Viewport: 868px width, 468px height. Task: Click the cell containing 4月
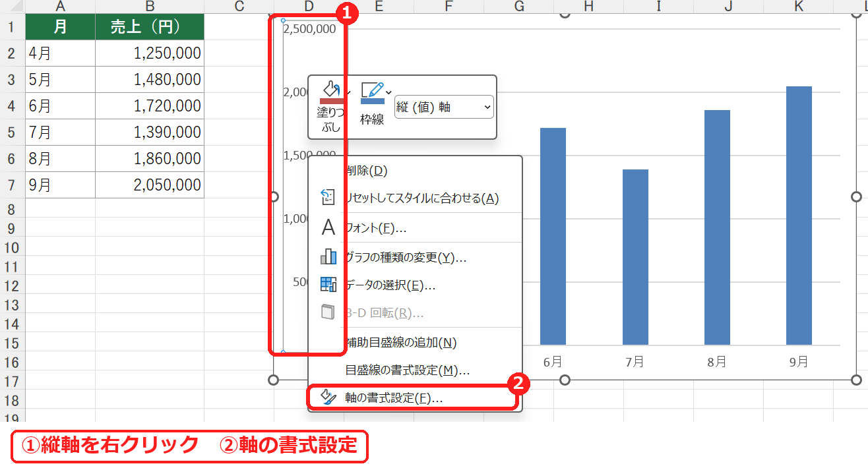[x=61, y=53]
